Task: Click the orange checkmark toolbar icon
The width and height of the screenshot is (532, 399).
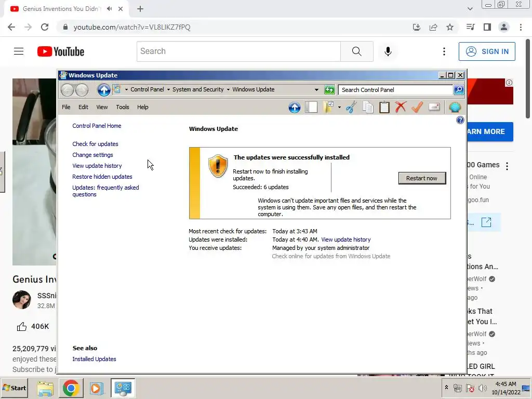Action: pos(417,107)
